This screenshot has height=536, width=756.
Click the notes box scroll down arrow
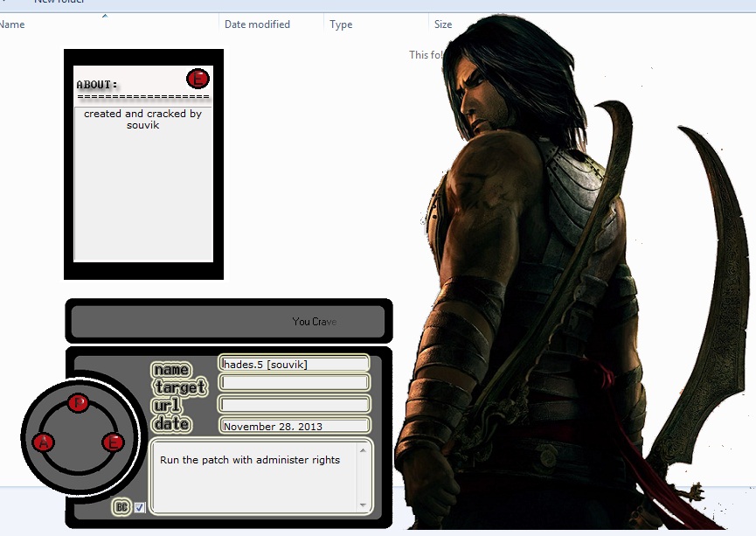tap(363, 505)
